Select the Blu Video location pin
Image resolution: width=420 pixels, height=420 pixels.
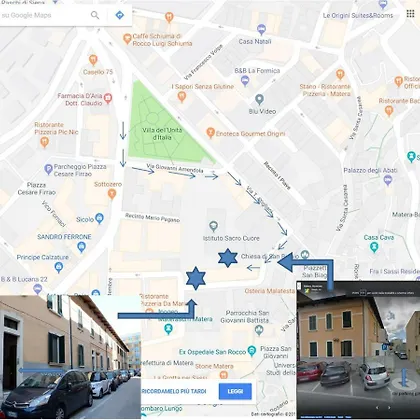point(259,99)
